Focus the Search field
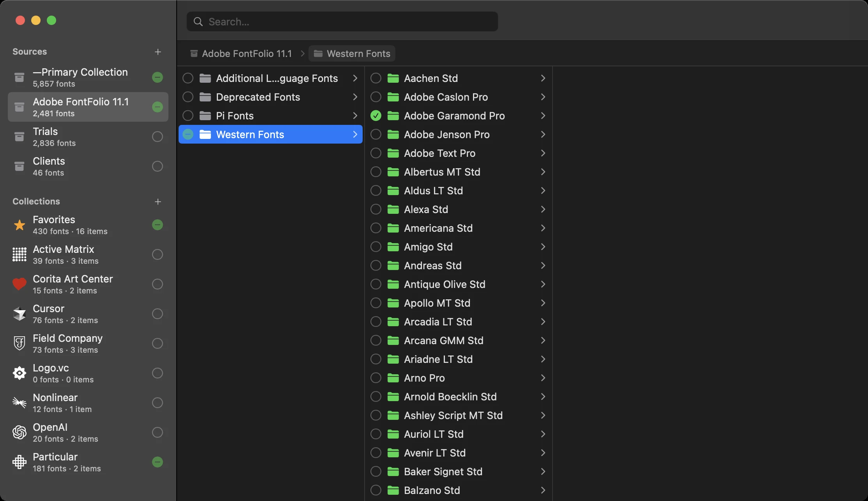Viewport: 868px width, 501px height. pos(342,22)
